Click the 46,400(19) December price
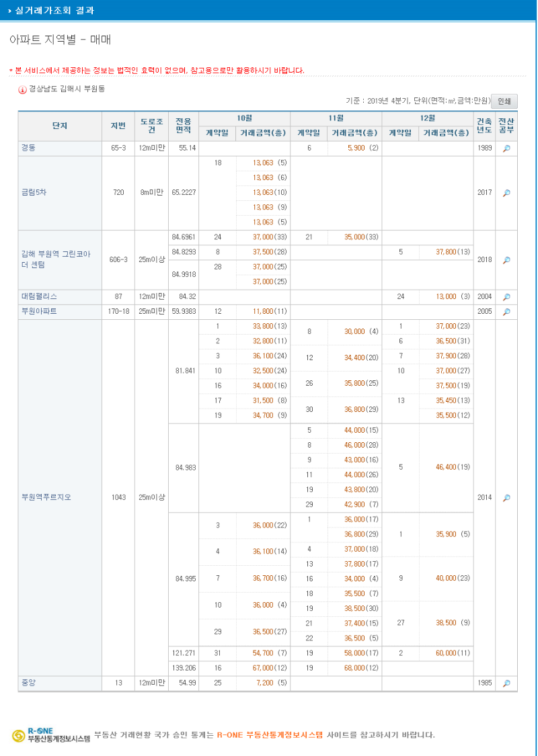The width and height of the screenshot is (538, 756). (453, 467)
